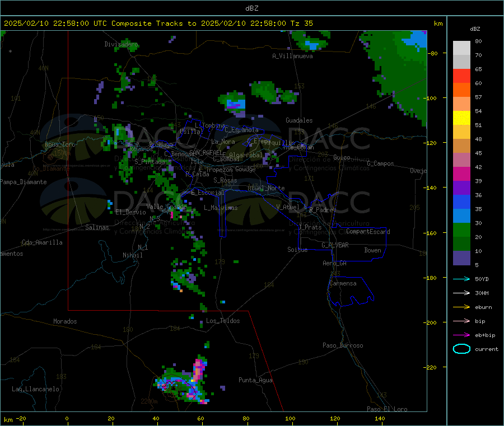Click the Morados place label

(65, 321)
